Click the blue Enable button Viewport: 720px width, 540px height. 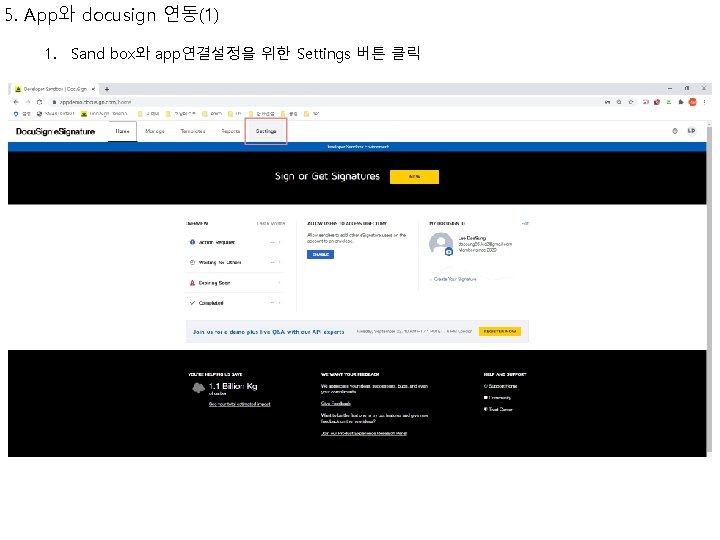click(x=321, y=254)
